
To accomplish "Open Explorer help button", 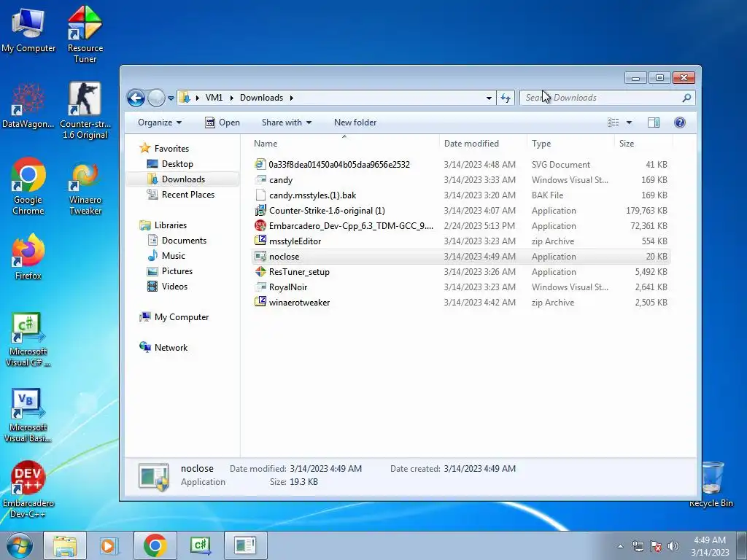I will pos(680,122).
